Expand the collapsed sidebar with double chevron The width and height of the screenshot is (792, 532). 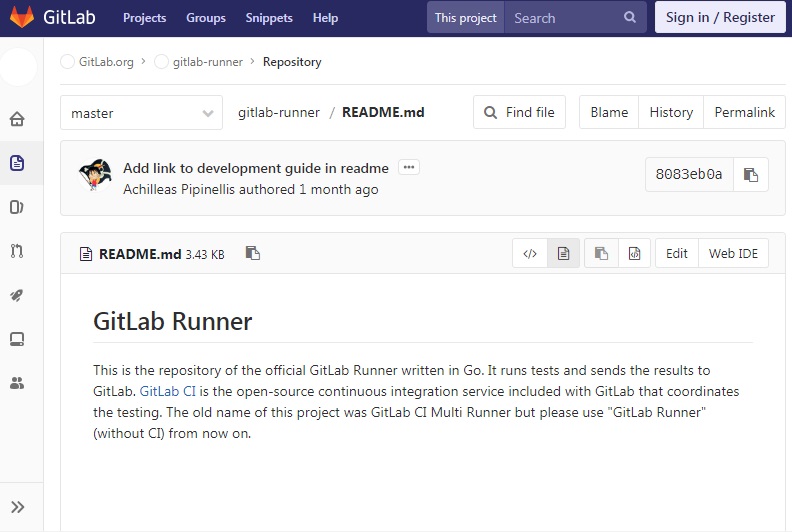point(17,507)
